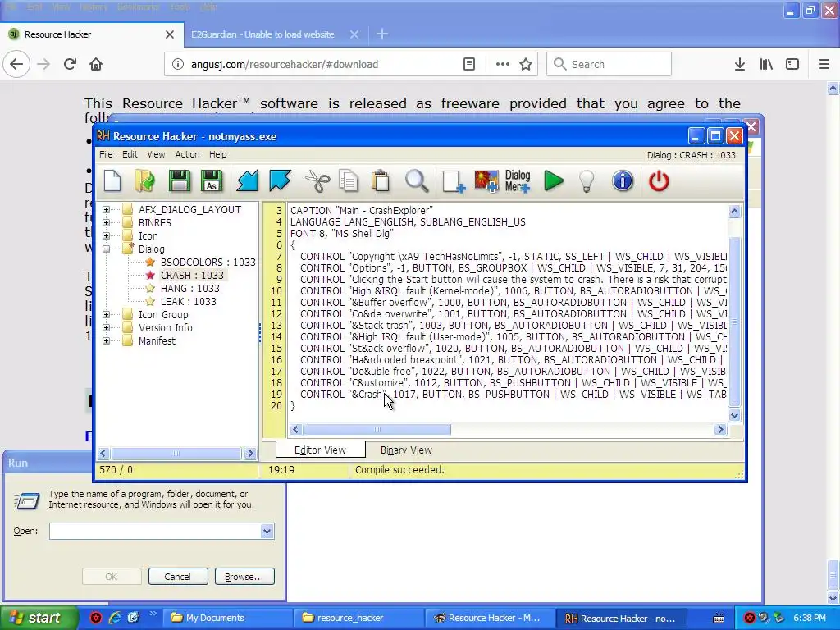Click the Dialog Merge toolbar icon
840x630 pixels.
point(518,181)
